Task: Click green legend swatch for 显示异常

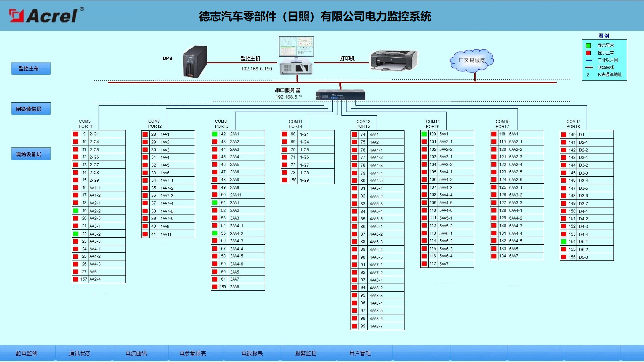Action: click(x=588, y=46)
